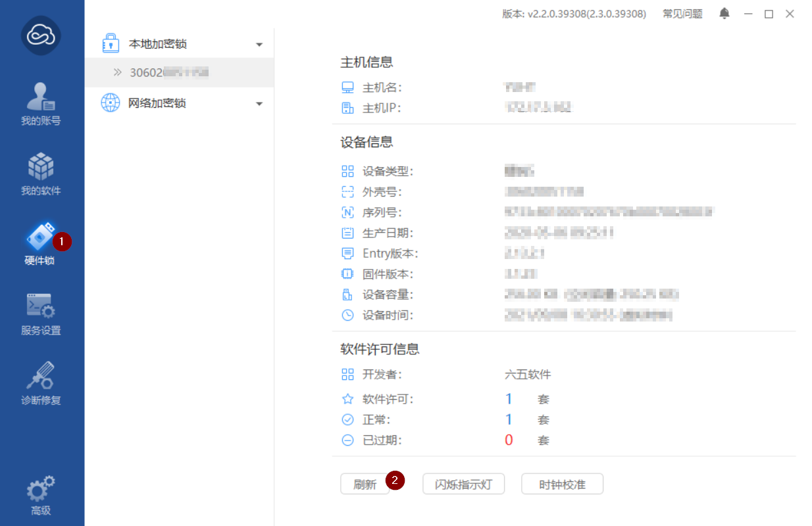
Task: Collapse the 本地加密锁 dropdown arrow
Action: 259,45
